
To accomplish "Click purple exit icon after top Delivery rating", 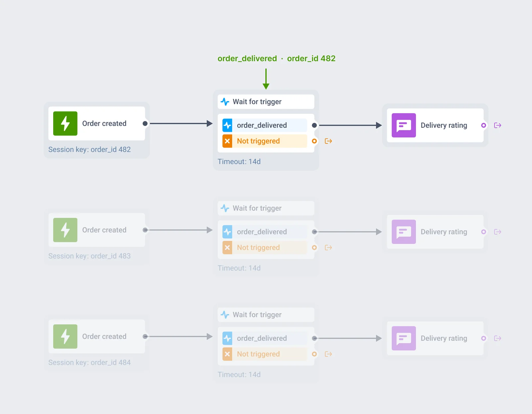I will [497, 125].
